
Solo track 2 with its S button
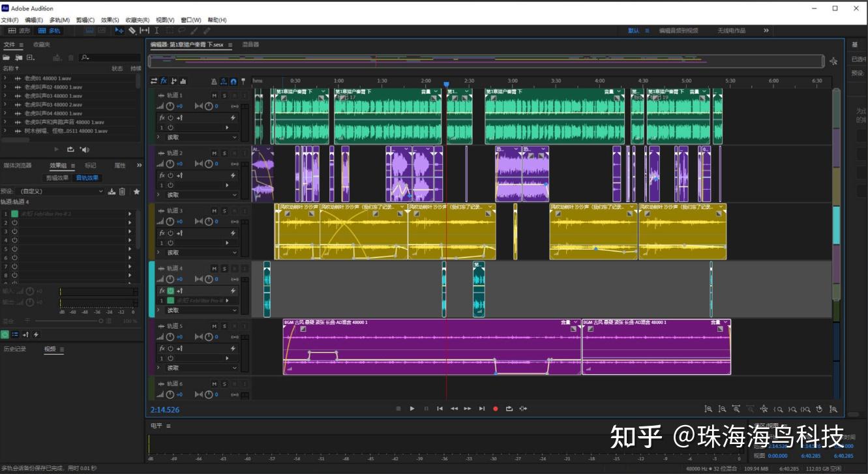click(x=224, y=155)
